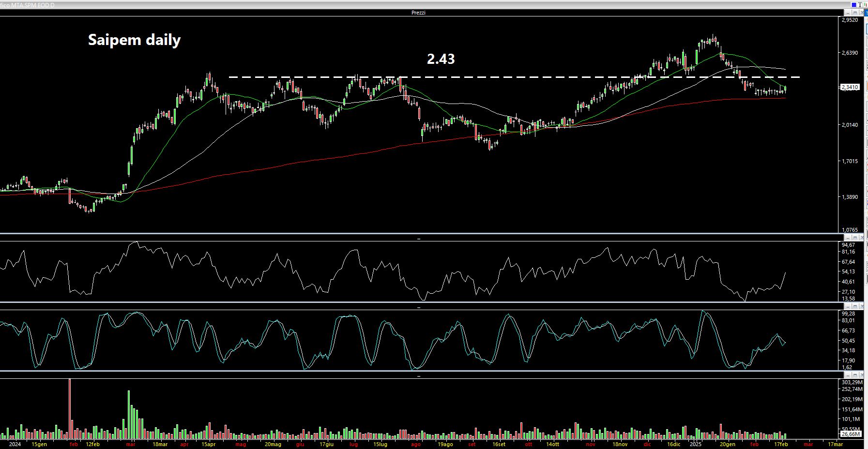Maximize the Prezzi price panel

(855, 13)
